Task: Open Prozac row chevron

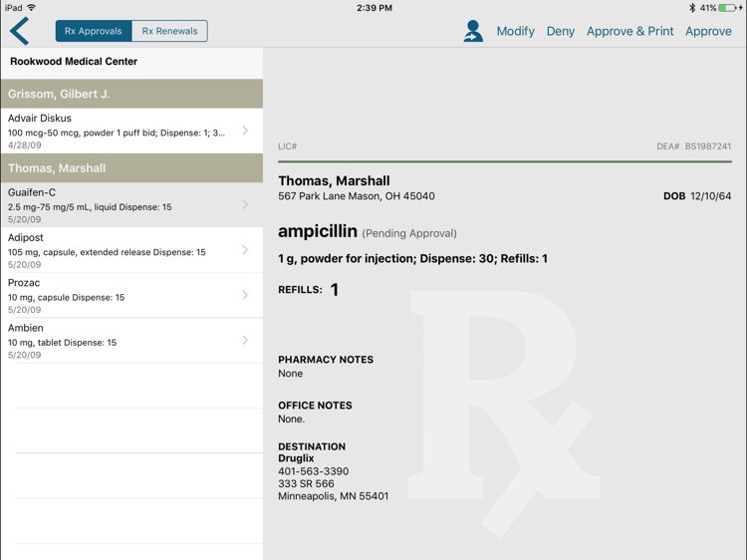Action: [245, 295]
